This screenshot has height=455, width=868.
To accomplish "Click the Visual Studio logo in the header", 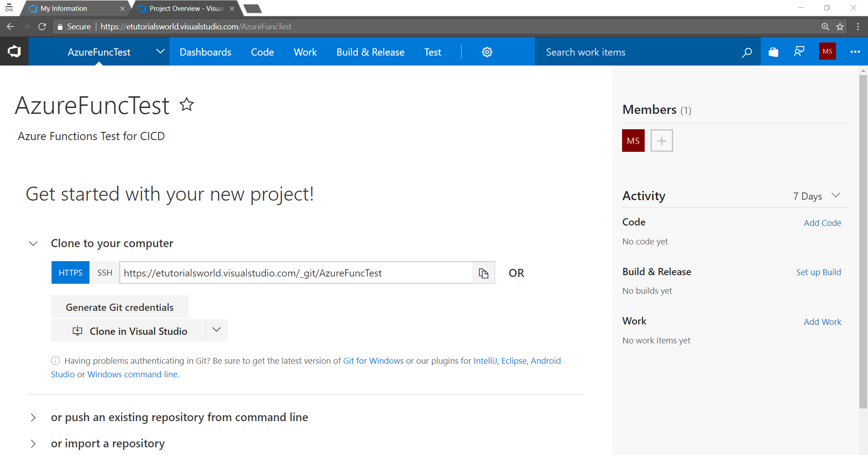I will 14,52.
